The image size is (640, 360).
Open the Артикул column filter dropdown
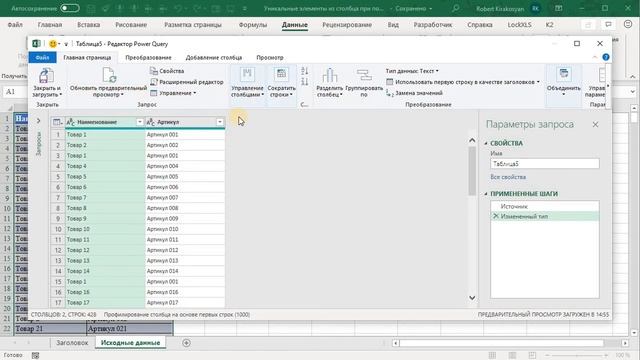tap(220, 122)
